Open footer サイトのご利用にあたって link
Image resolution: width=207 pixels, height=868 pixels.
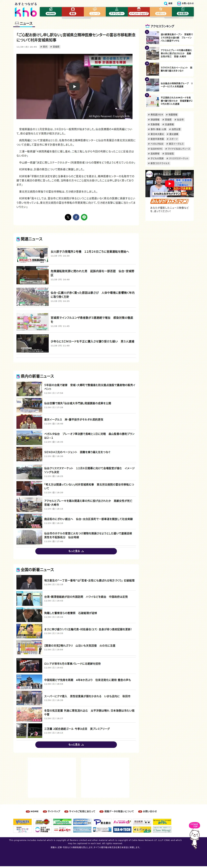(80, 811)
